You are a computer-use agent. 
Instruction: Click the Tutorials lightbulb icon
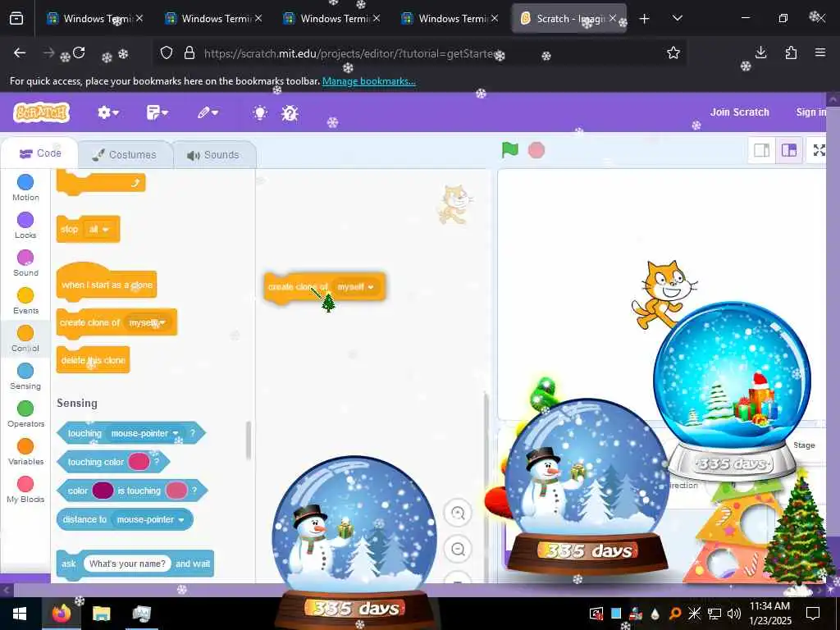coord(260,112)
